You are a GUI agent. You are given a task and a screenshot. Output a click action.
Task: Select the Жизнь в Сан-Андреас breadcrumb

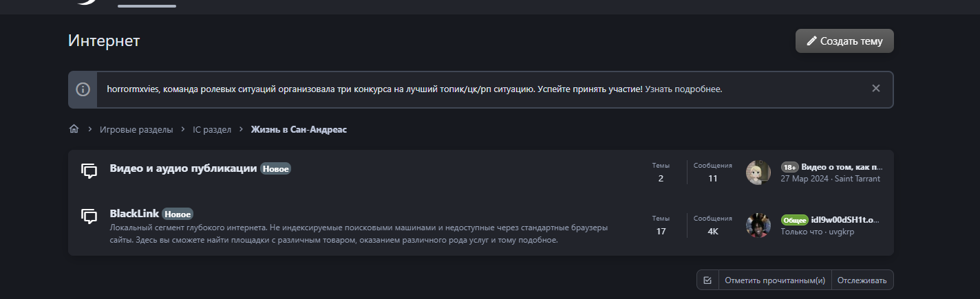tap(299, 129)
